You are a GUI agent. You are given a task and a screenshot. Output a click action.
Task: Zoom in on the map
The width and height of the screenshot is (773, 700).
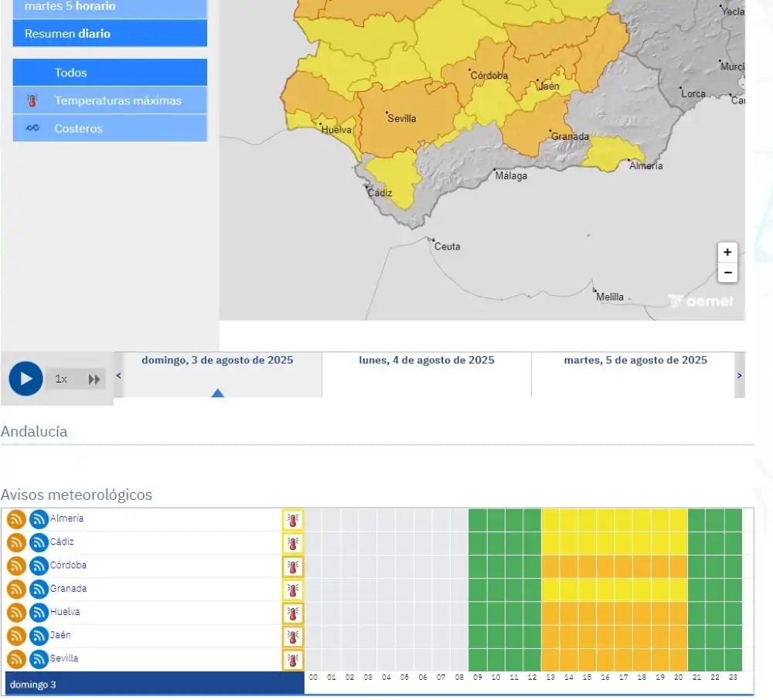[727, 253]
